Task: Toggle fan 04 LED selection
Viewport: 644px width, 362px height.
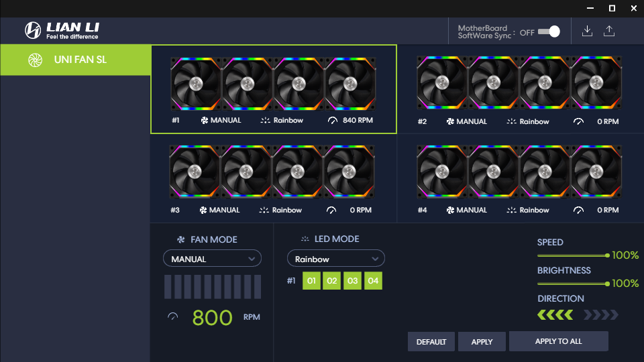Action: click(373, 281)
